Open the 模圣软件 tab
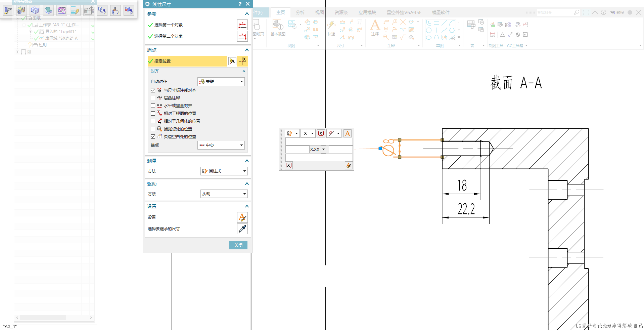The width and height of the screenshot is (644, 330). [441, 12]
